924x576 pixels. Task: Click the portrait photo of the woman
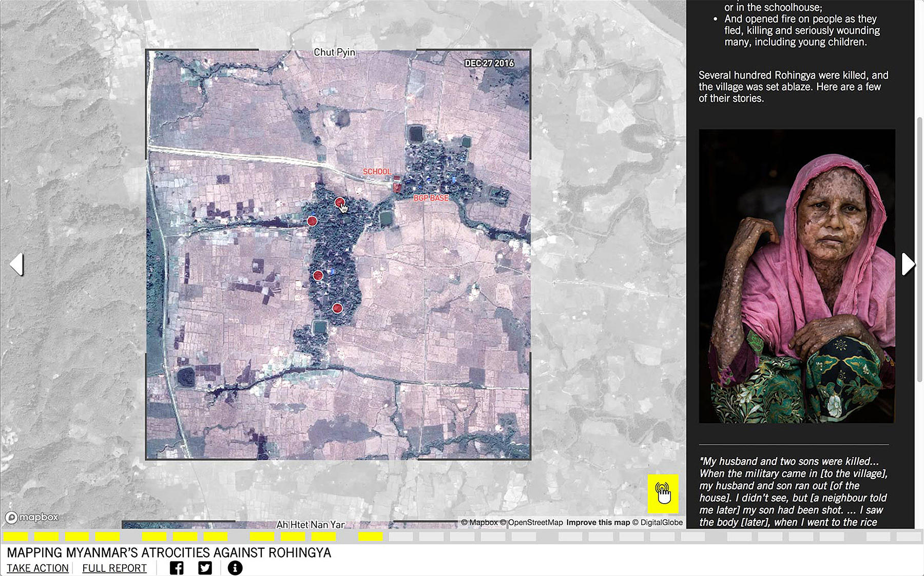[x=797, y=276]
